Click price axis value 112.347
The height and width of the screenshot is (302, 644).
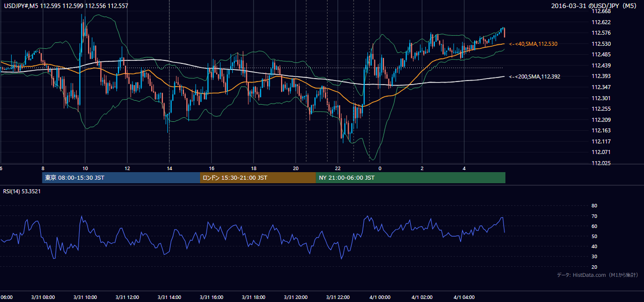pyautogui.click(x=601, y=87)
